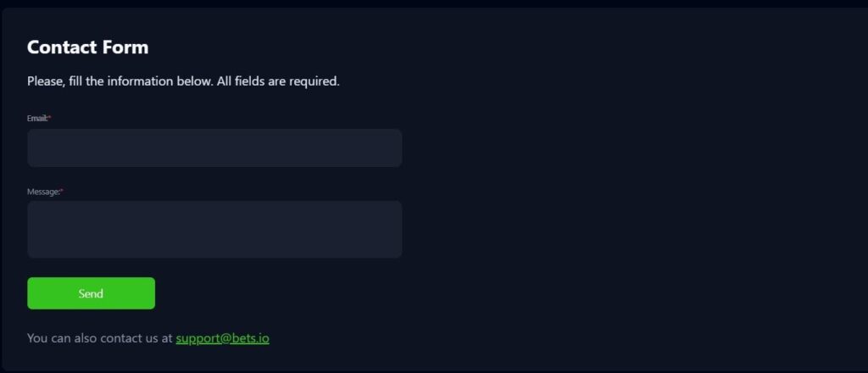
Task: Activate the required Message entry area
Action: coord(214,229)
